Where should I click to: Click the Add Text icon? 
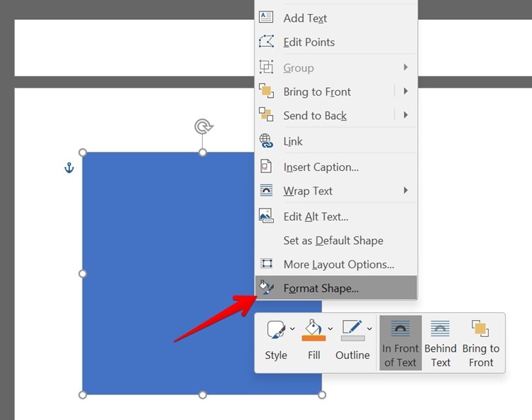pyautogui.click(x=266, y=17)
